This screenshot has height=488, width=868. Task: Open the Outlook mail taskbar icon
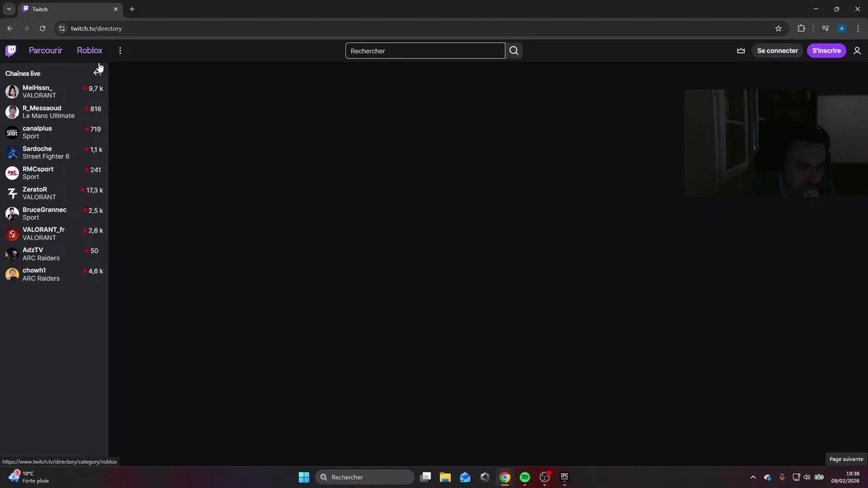point(465,477)
